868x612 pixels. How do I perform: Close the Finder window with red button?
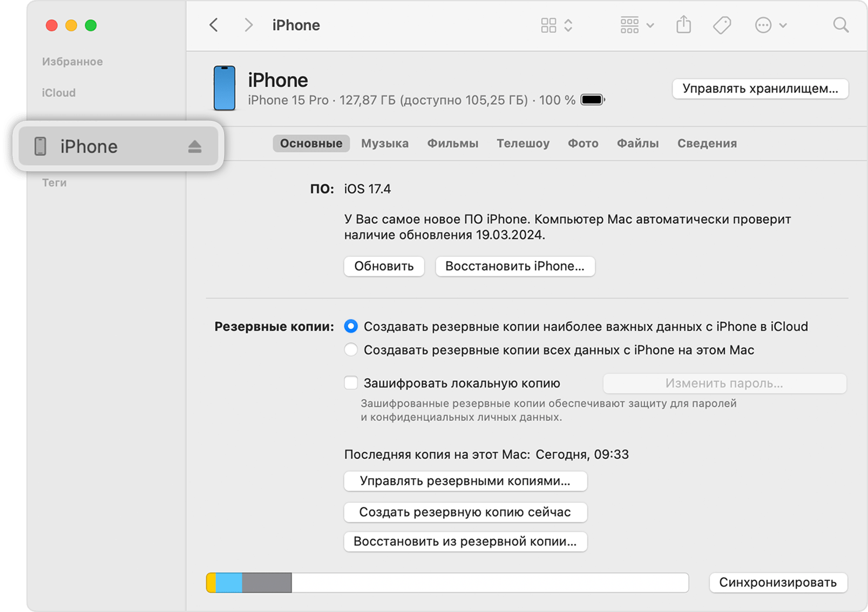(x=52, y=25)
